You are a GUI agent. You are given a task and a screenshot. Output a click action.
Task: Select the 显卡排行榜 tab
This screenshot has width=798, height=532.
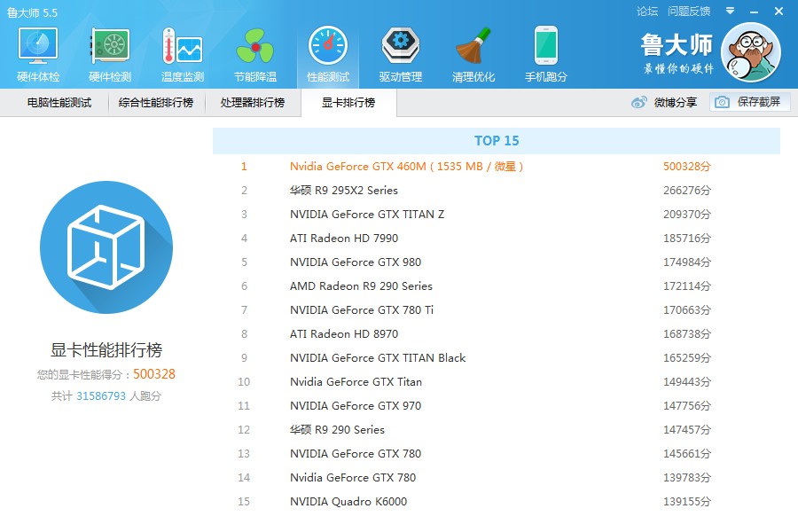[x=348, y=103]
